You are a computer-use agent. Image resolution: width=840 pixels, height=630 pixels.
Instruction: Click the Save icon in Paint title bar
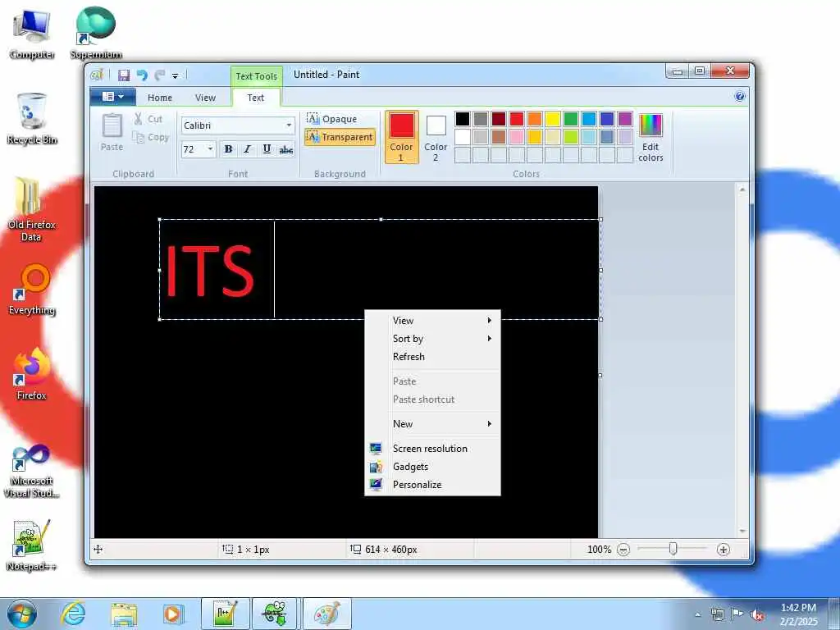(124, 75)
